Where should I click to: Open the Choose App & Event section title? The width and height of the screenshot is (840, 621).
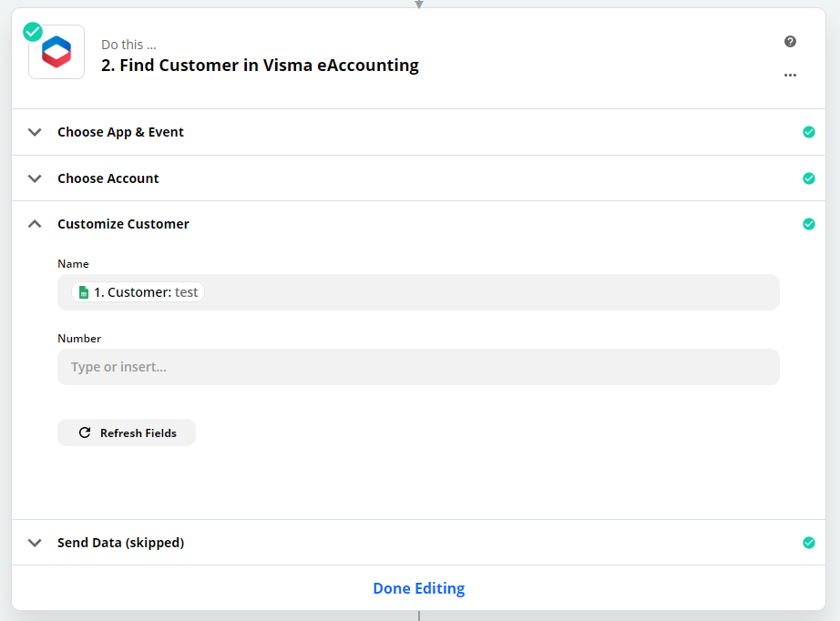tap(120, 132)
